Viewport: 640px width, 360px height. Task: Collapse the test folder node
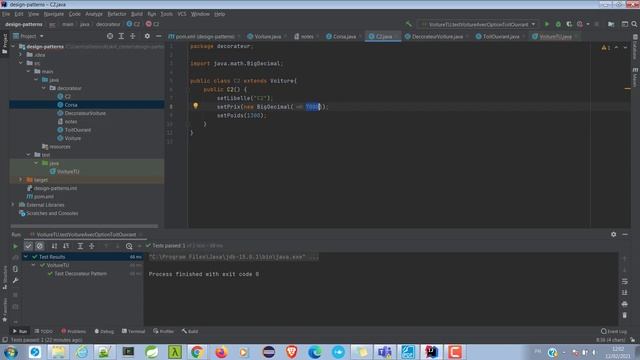pyautogui.click(x=29, y=155)
